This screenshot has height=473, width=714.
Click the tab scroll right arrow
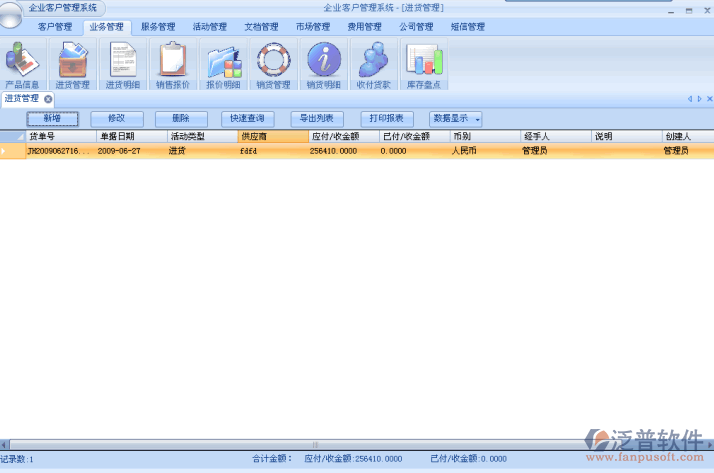[699, 99]
